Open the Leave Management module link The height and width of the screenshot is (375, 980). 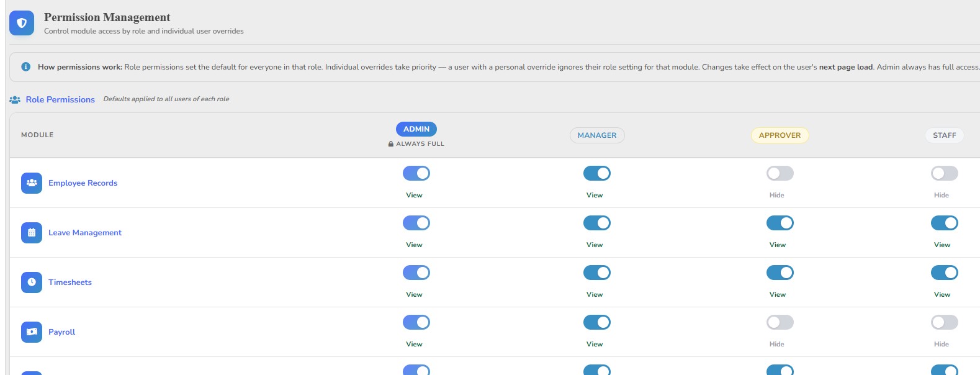click(85, 233)
